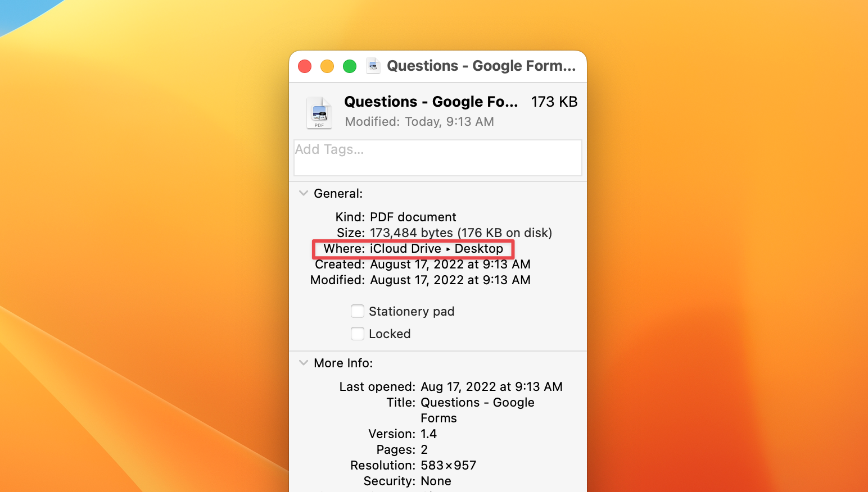The width and height of the screenshot is (868, 492).
Task: Click the Modified: Today, 9:13 AM text
Action: (x=419, y=121)
